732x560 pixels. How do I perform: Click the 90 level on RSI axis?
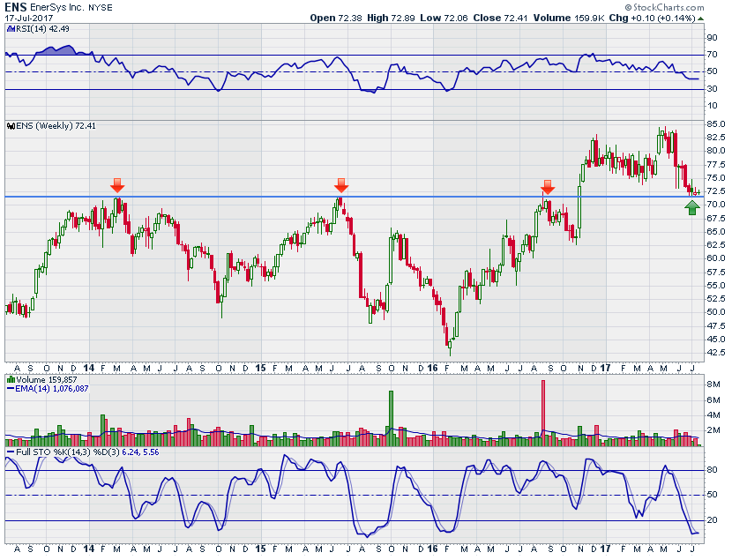pyautogui.click(x=713, y=38)
